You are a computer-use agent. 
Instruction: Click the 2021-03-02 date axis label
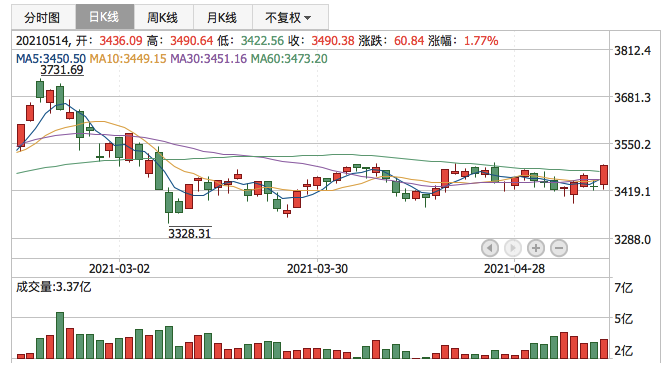(x=119, y=269)
